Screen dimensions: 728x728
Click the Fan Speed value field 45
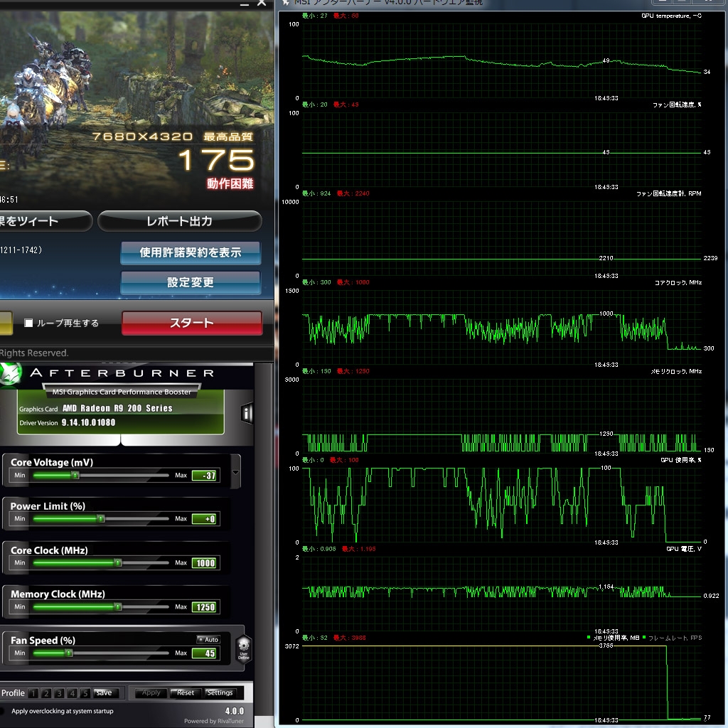pyautogui.click(x=204, y=653)
